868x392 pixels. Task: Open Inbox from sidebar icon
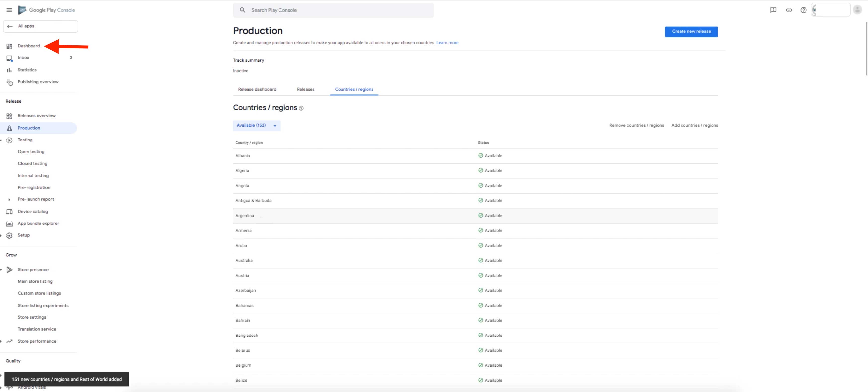(x=9, y=58)
